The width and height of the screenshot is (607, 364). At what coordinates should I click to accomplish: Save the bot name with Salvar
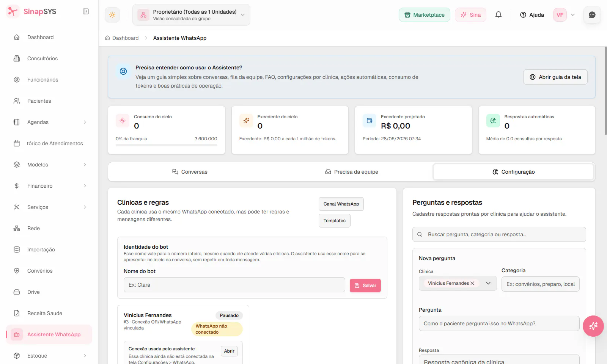(x=365, y=286)
